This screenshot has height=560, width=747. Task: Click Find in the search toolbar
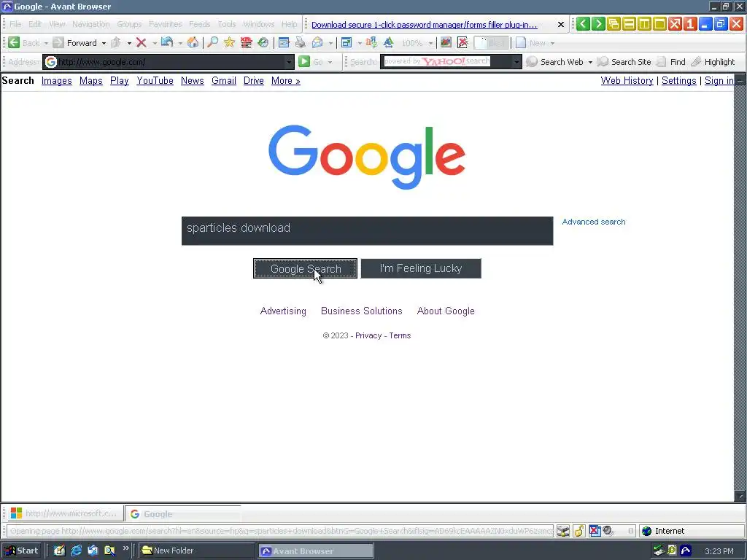(671, 62)
